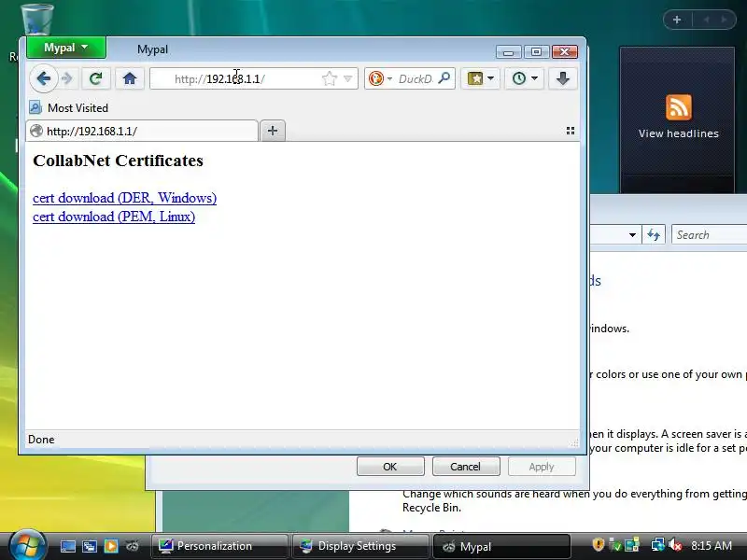Bookmark this page with the star
Screen dimensions: 747x560
tap(330, 78)
